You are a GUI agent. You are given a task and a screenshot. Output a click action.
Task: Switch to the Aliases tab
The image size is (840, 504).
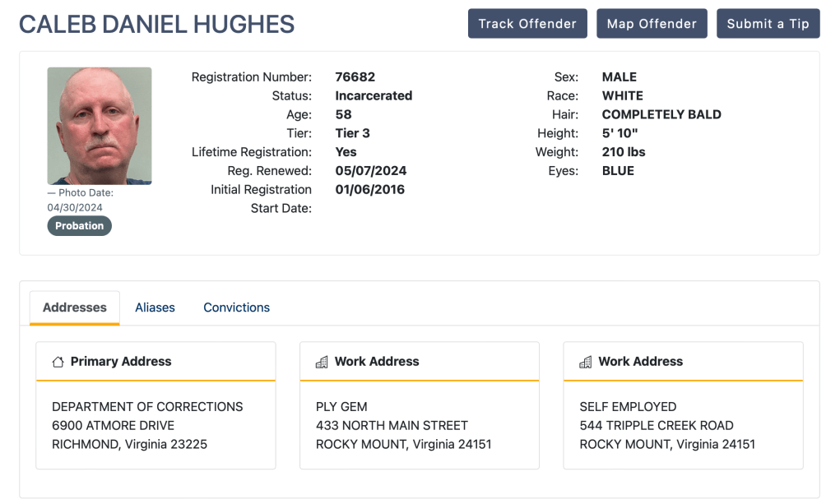[x=155, y=307]
